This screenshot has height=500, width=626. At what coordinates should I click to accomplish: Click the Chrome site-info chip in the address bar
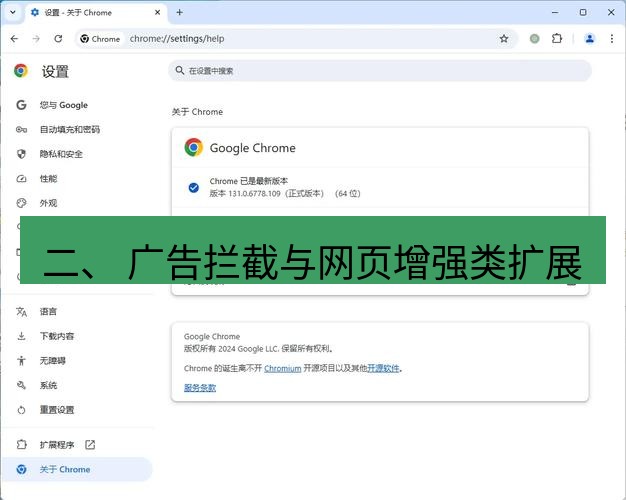(x=100, y=39)
